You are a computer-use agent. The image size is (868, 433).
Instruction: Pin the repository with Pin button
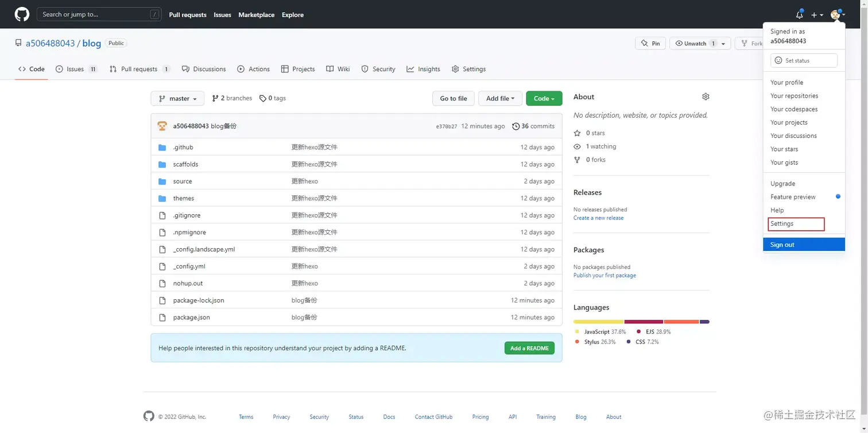tap(650, 44)
